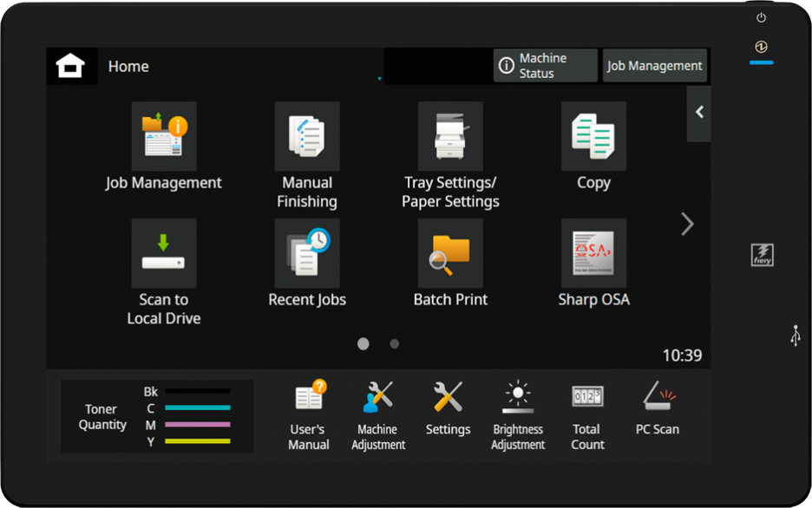Tap the power button icon
This screenshot has width=812, height=508.
(x=762, y=17)
